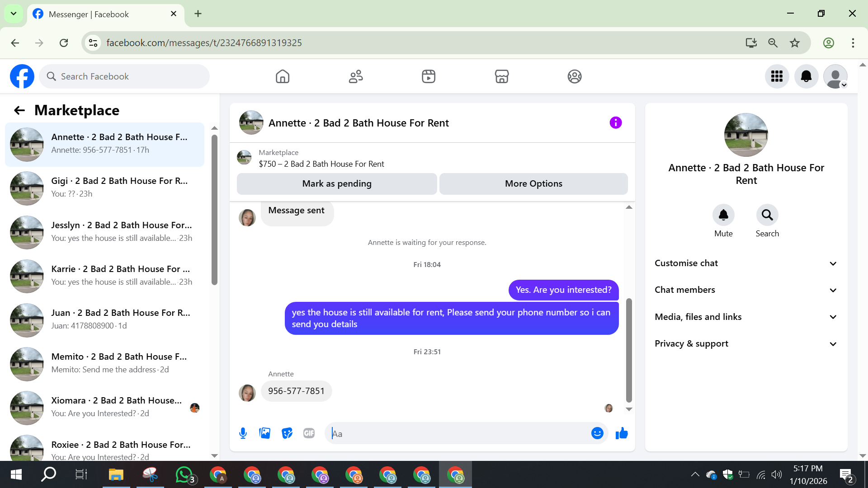Go to Marketplace tab in top navigation
868x488 pixels.
pos(501,76)
